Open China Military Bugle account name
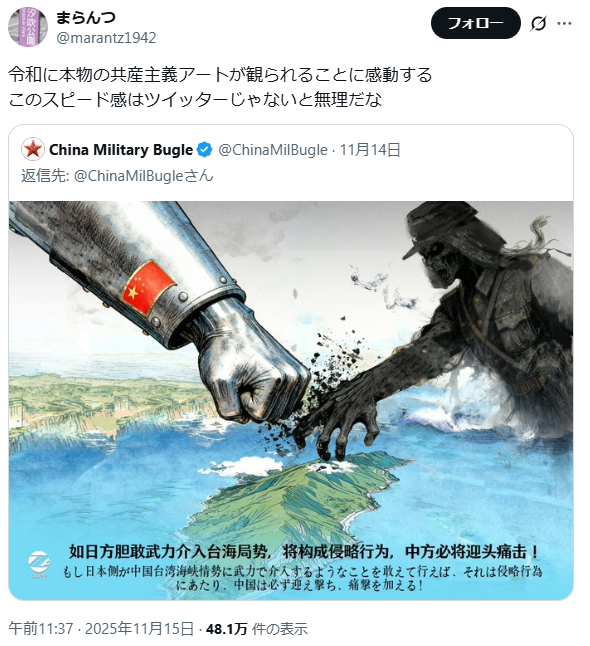The image size is (590, 646). 121,150
